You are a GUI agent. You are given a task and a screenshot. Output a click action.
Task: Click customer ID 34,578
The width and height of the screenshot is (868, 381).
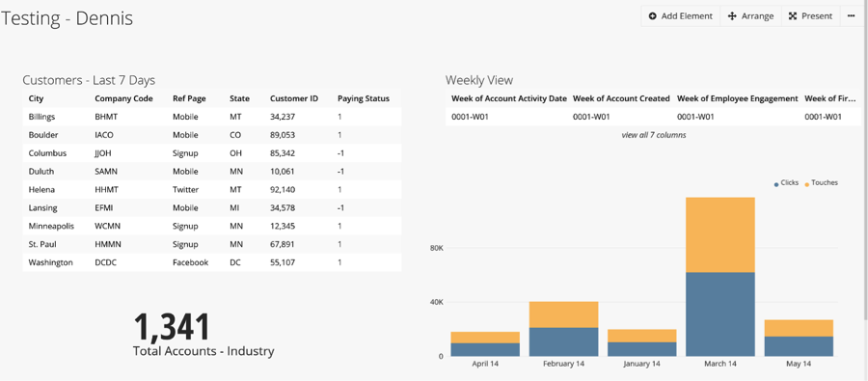click(x=283, y=208)
